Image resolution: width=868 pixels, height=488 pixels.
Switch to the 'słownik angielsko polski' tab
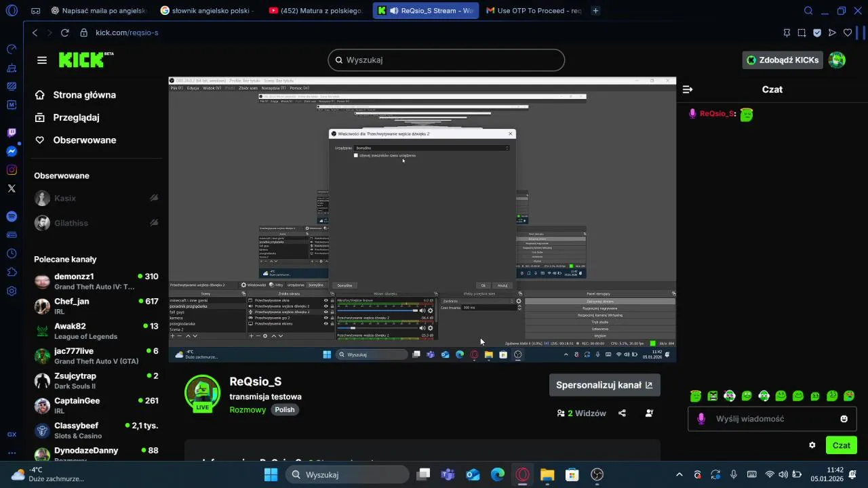(x=208, y=11)
